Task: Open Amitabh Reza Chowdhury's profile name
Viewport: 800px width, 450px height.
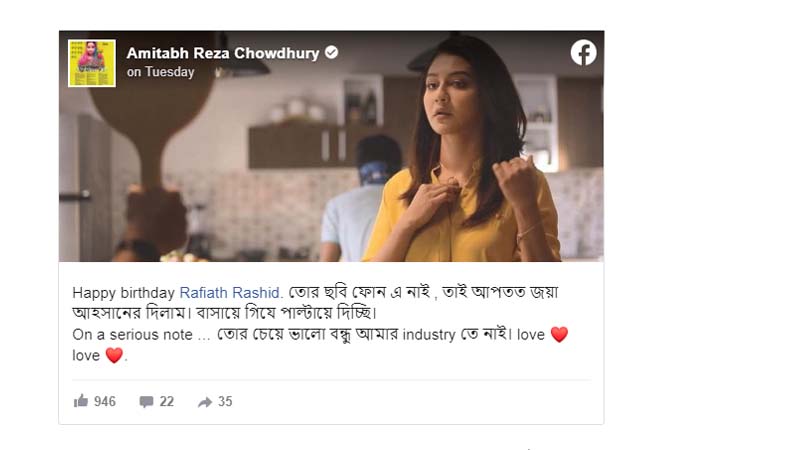Action: coord(222,53)
